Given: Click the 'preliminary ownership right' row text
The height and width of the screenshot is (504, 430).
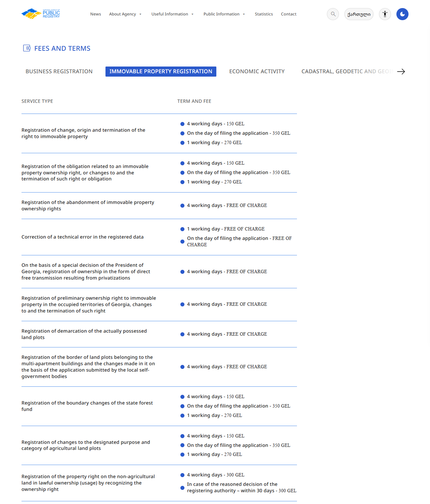Looking at the screenshot, I should click(89, 304).
